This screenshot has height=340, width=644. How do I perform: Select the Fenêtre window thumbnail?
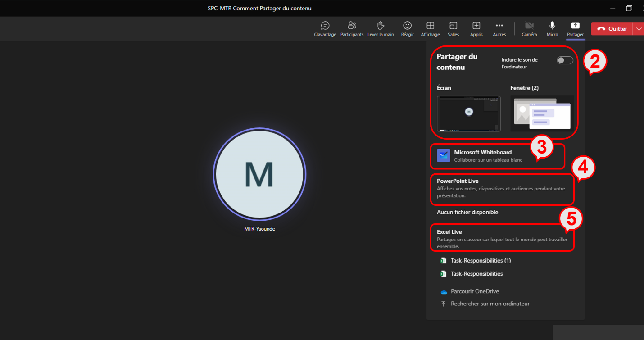pyautogui.click(x=542, y=113)
